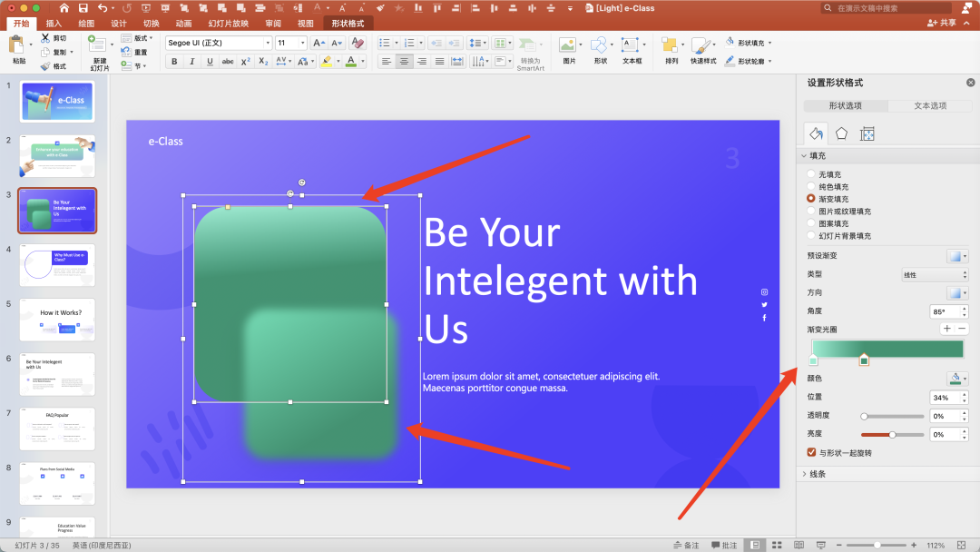The width and height of the screenshot is (980, 552).
Task: Click the Reset (重置) slide button
Action: click(x=135, y=53)
